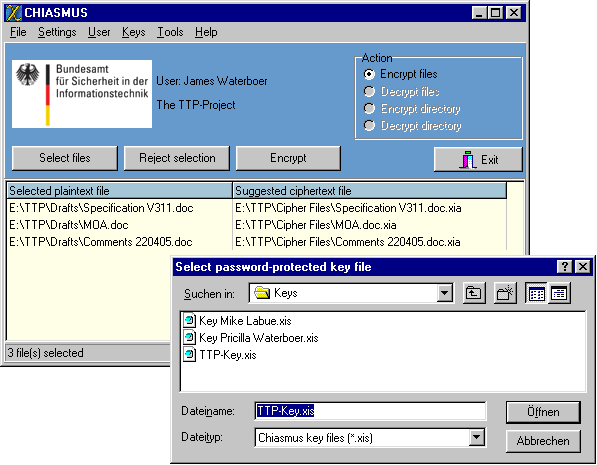Expand the Dateityp file type dropdown
Image resolution: width=597 pixels, height=465 pixels.
point(476,437)
